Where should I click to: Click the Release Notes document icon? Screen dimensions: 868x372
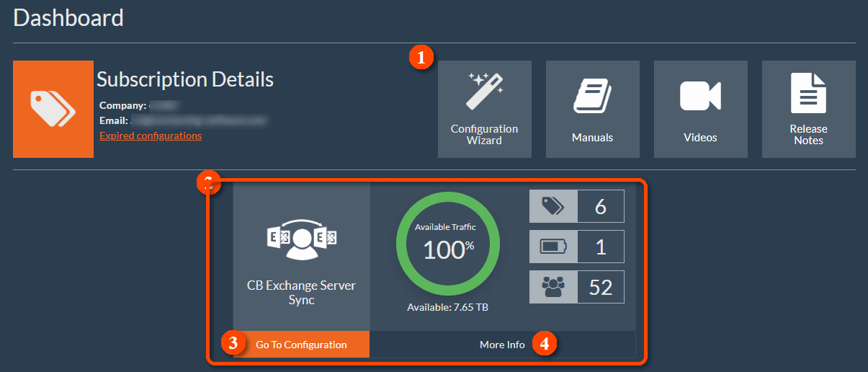[808, 93]
